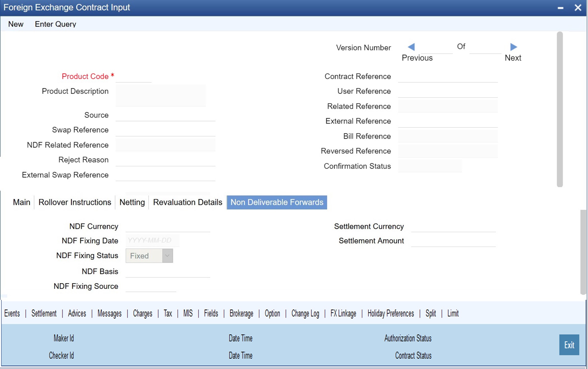Open the Holiday Preferences link

tap(391, 313)
